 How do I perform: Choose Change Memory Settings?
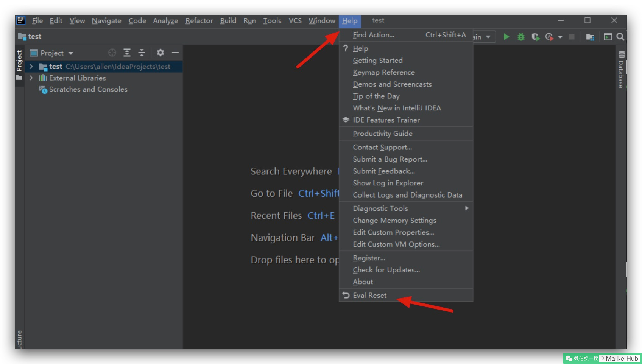click(x=406, y=221)
